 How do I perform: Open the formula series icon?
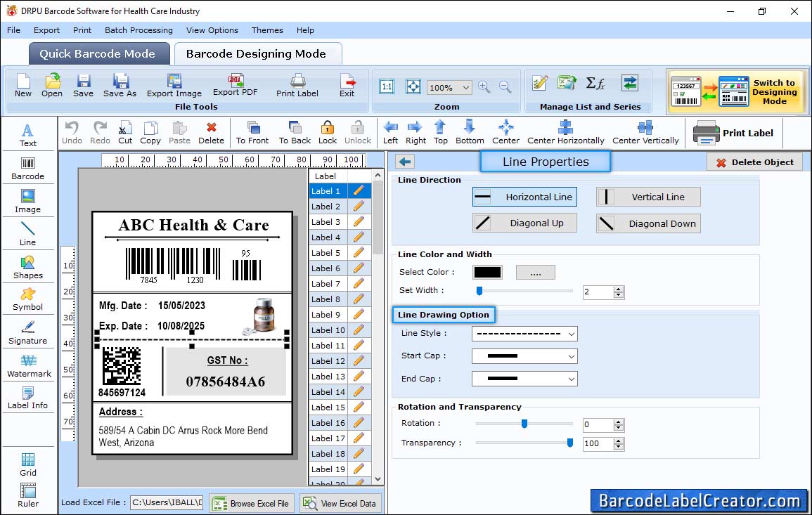click(595, 83)
